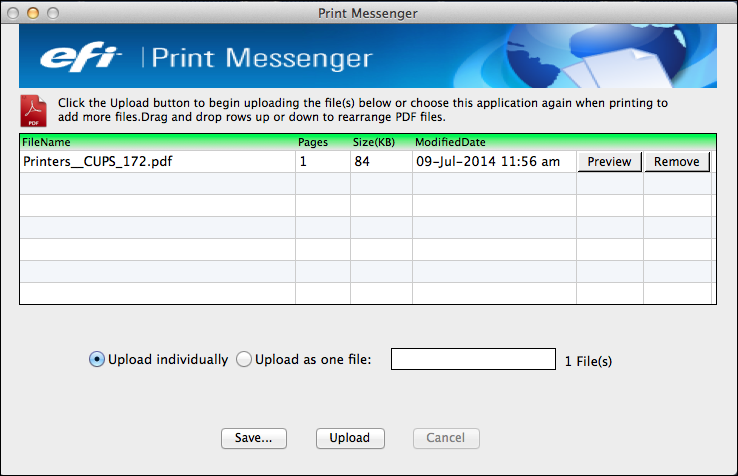Viewport: 738px width, 476px height.
Task: Click the Upload button
Action: pyautogui.click(x=350, y=438)
